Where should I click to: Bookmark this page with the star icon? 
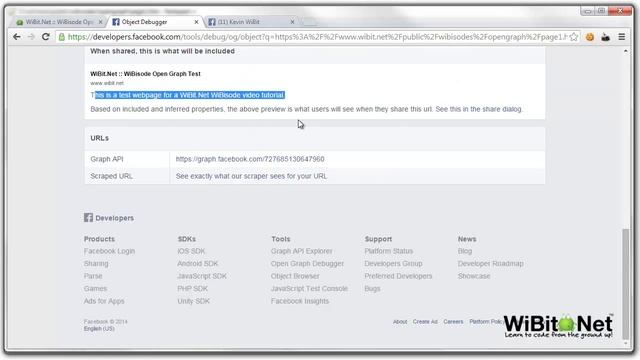click(x=573, y=37)
